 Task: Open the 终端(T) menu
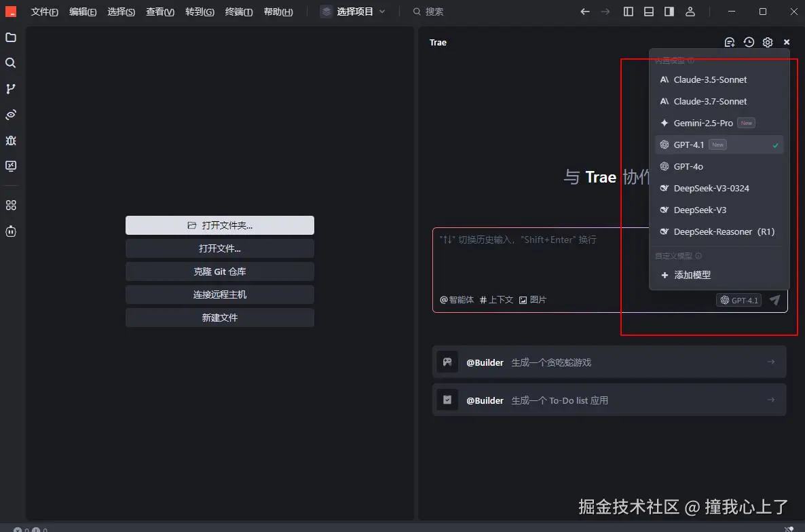pos(239,12)
